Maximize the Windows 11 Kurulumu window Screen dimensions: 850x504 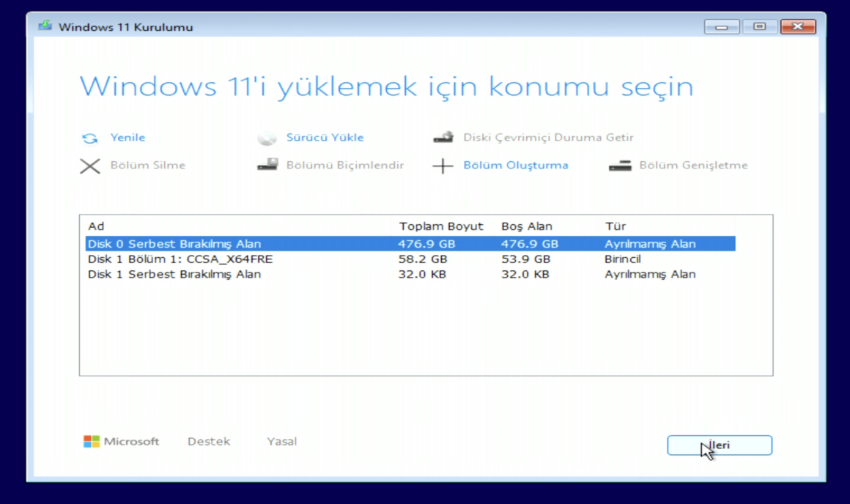759,26
